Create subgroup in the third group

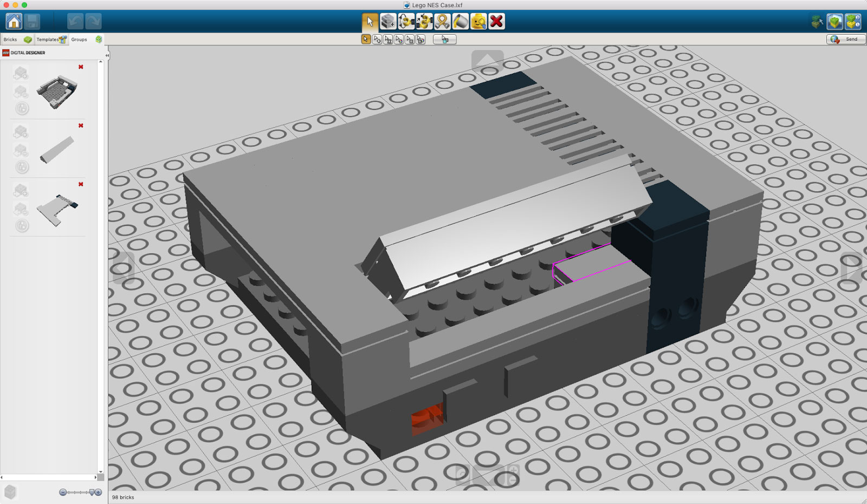click(22, 226)
